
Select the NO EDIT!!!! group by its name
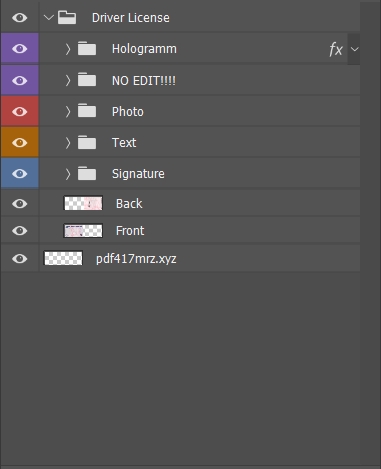144,80
